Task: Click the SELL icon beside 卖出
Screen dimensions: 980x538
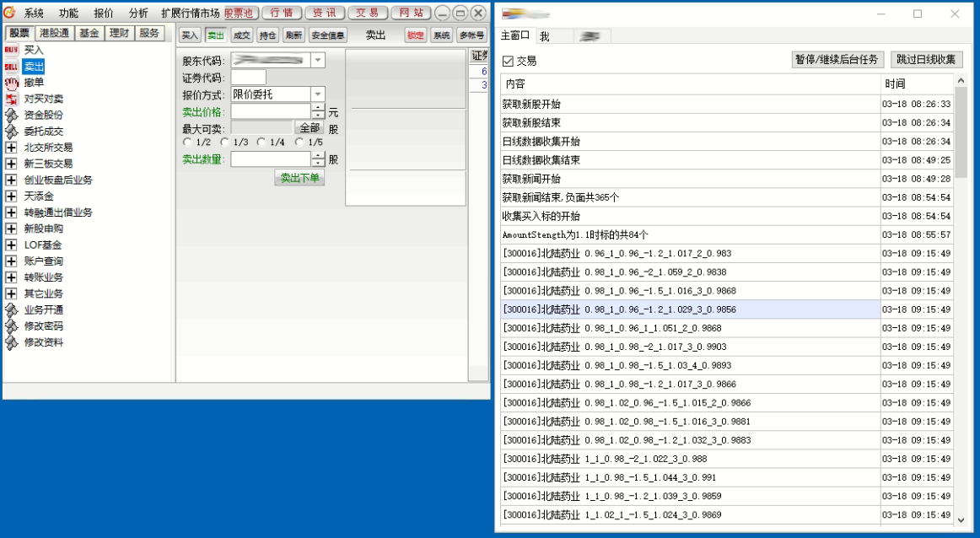Action: 11,67
